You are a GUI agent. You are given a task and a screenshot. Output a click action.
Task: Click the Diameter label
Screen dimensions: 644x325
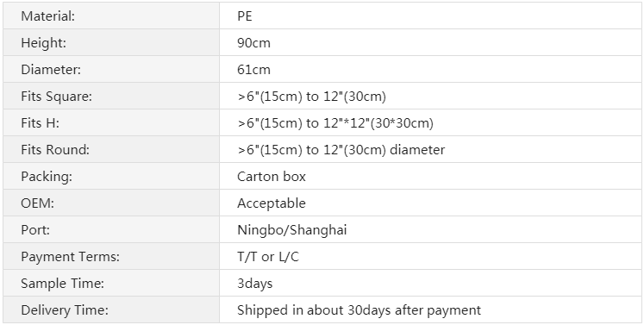pos(51,70)
